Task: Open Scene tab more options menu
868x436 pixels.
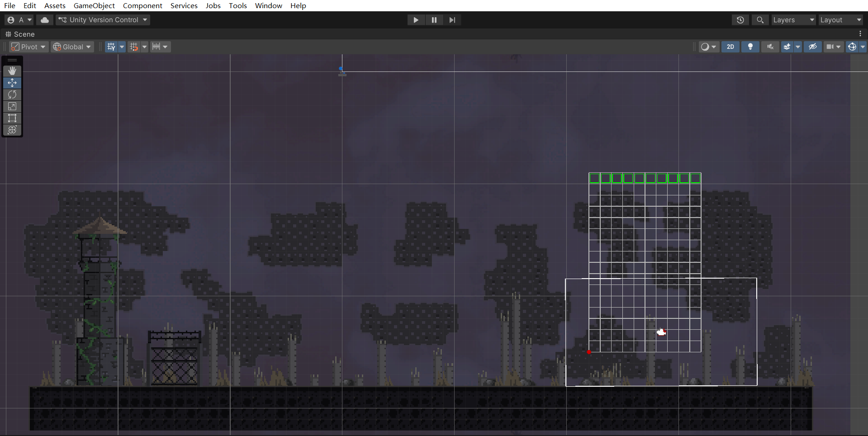Action: tap(860, 34)
